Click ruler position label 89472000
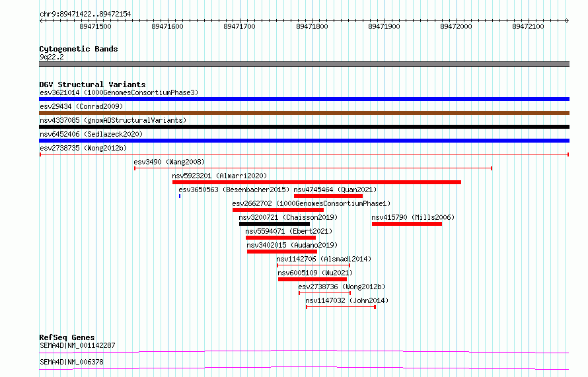Image resolution: width=588 pixels, height=377 pixels. pyautogui.click(x=456, y=26)
